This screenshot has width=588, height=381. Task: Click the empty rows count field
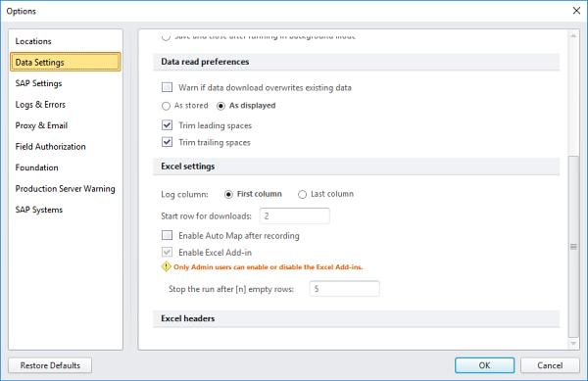point(344,289)
